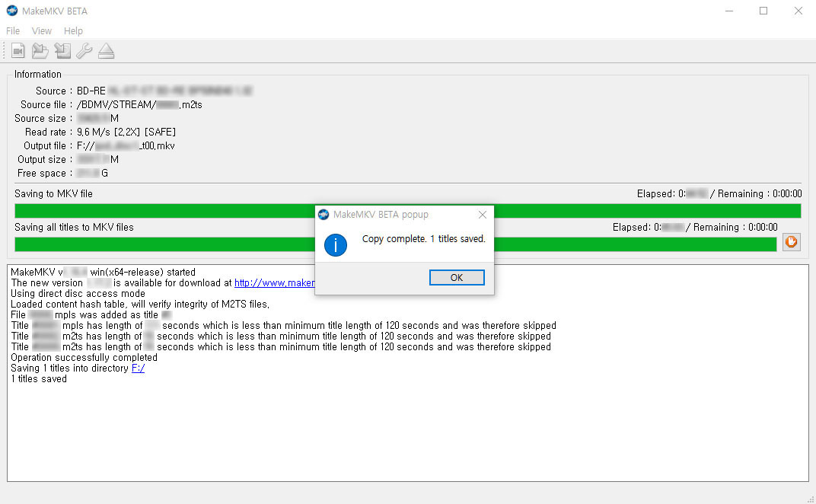
Task: Click the '1 titles saved' log line
Action: click(39, 378)
